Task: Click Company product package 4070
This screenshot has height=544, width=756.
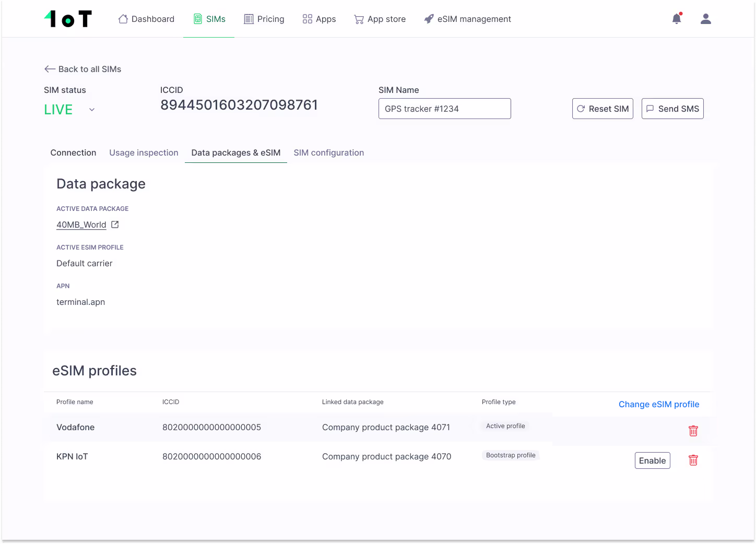Action: pyautogui.click(x=387, y=456)
